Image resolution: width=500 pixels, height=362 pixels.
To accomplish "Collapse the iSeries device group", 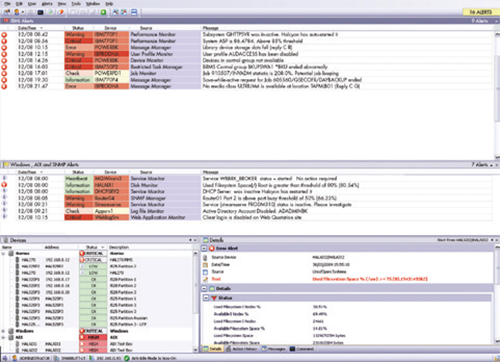I will pyautogui.click(x=3, y=254).
